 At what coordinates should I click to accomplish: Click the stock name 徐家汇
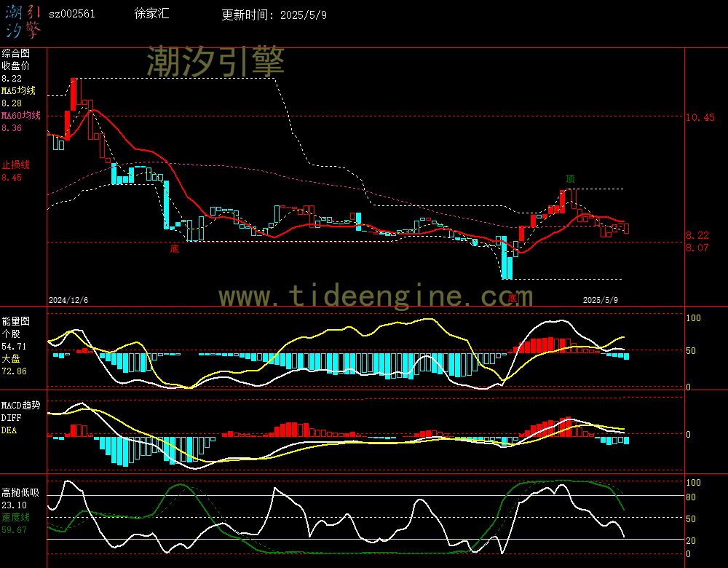pyautogui.click(x=151, y=13)
